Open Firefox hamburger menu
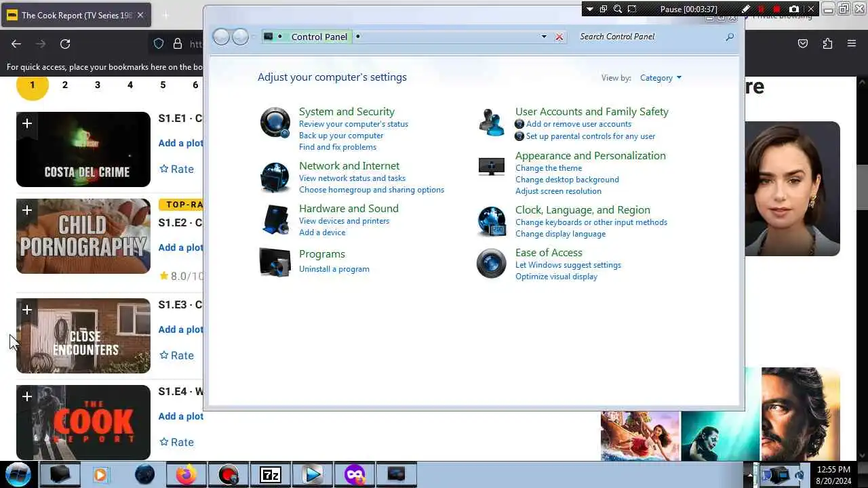 click(852, 43)
